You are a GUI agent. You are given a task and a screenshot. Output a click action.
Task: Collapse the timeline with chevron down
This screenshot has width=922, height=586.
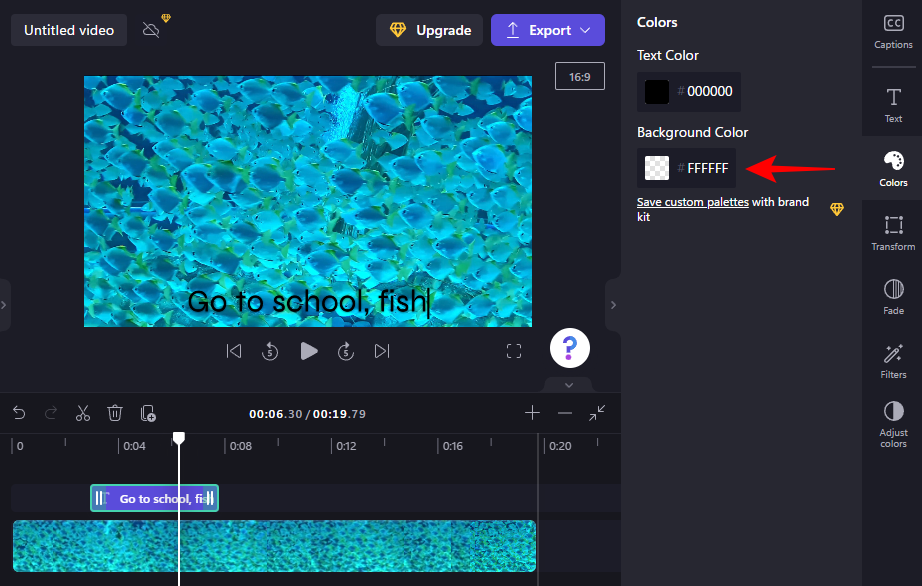click(568, 385)
